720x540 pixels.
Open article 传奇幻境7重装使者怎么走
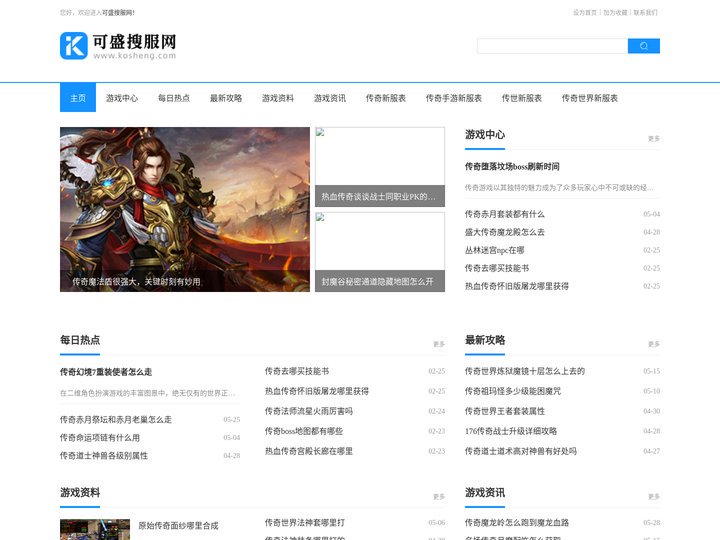click(106, 372)
